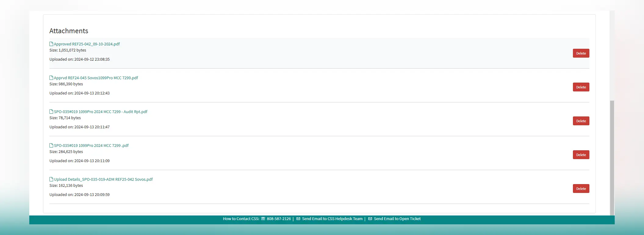Delete the Audit Rpt.pdf attachment
This screenshot has height=235, width=644.
(x=581, y=121)
